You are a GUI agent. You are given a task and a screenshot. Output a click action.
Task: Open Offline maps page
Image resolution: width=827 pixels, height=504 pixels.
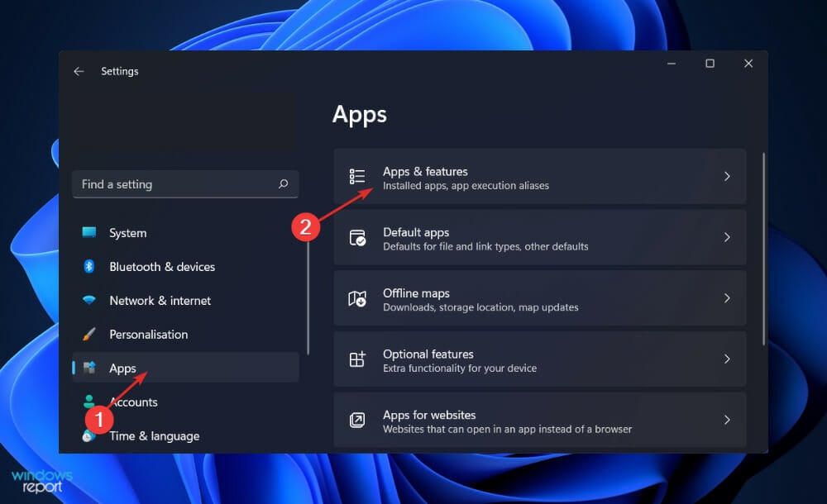coord(539,298)
